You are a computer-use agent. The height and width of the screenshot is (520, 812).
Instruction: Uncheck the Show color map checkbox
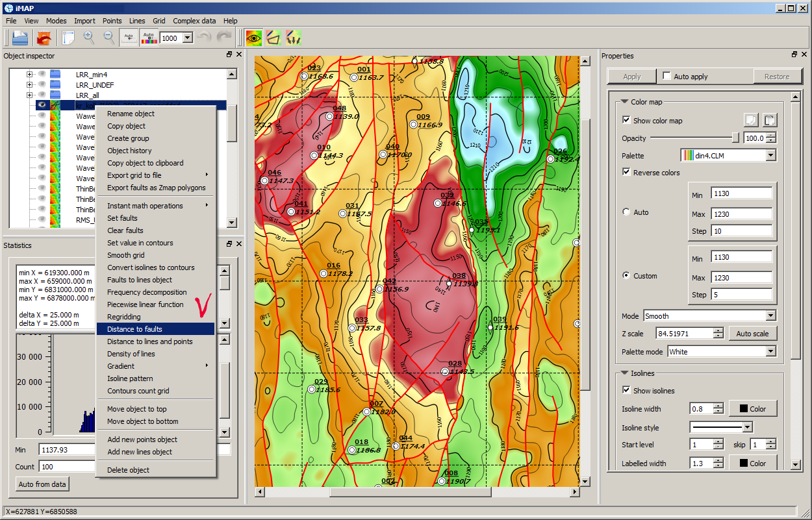tap(626, 121)
